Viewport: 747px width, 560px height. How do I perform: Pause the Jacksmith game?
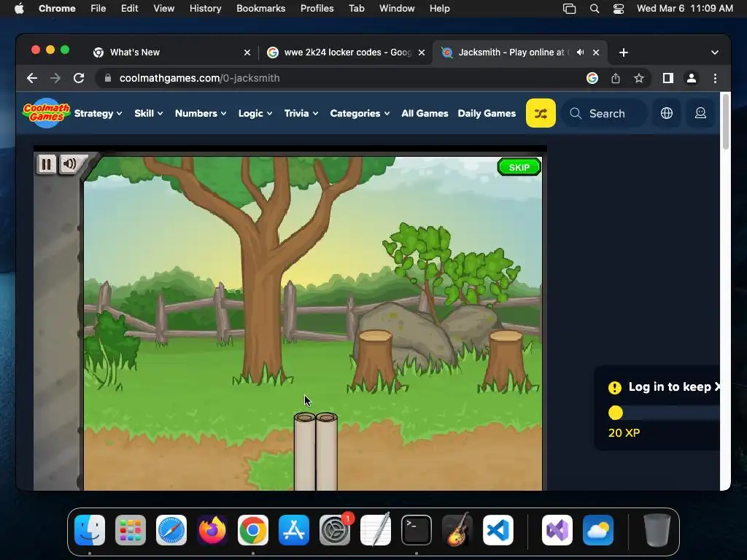coord(46,164)
